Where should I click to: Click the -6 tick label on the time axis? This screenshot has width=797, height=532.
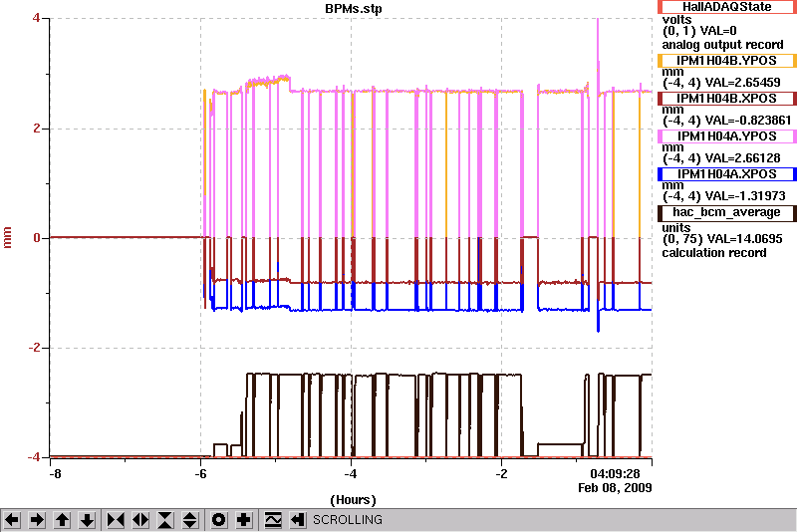coord(201,474)
